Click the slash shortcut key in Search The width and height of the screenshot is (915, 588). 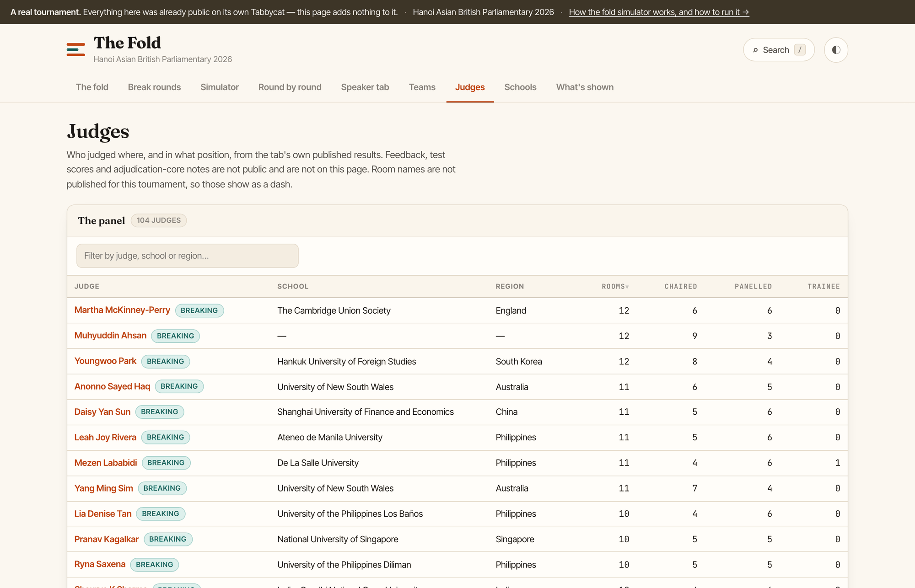coord(800,50)
